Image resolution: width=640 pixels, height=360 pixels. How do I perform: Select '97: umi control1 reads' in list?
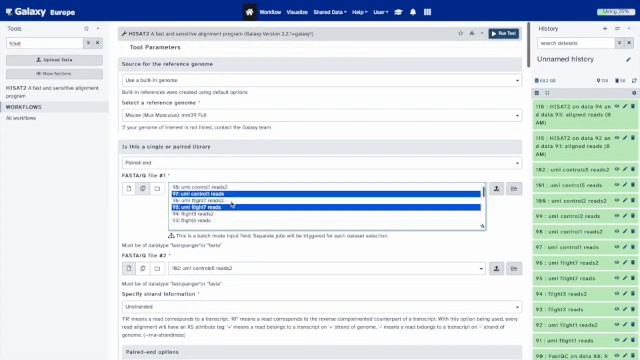[326, 194]
